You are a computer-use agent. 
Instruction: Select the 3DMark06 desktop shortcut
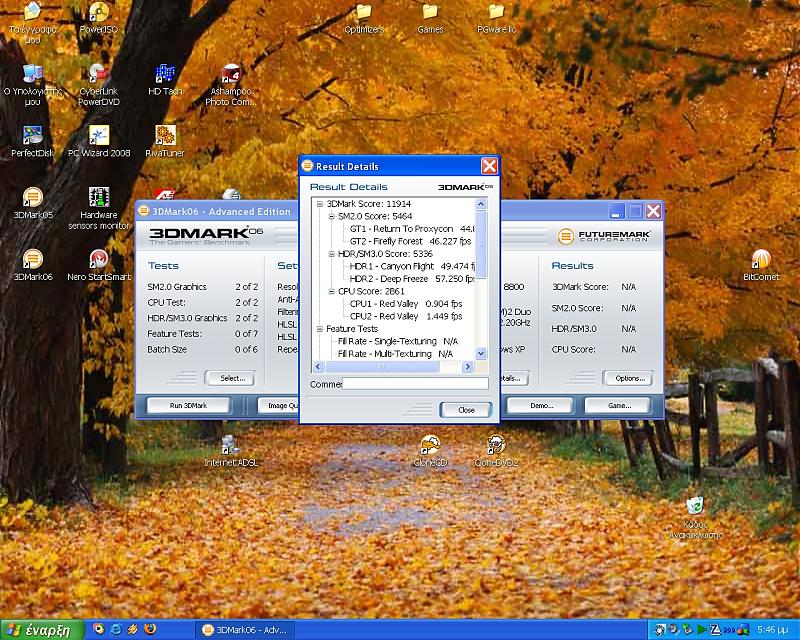click(x=33, y=265)
